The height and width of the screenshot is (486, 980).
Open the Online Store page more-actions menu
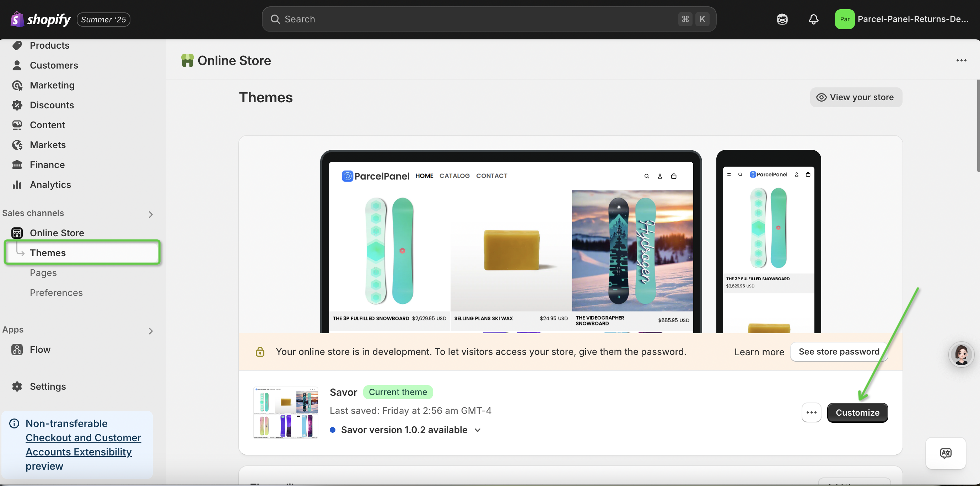coord(961,60)
